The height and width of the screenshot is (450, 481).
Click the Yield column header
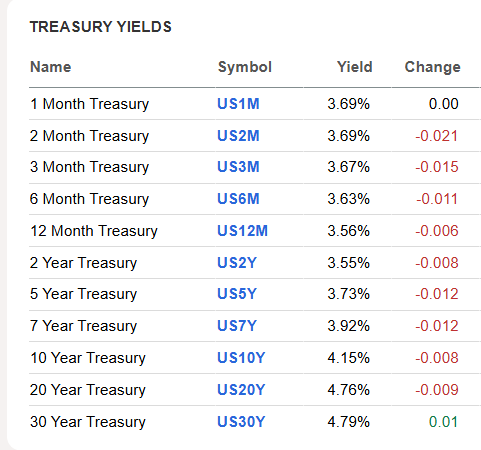click(x=355, y=67)
